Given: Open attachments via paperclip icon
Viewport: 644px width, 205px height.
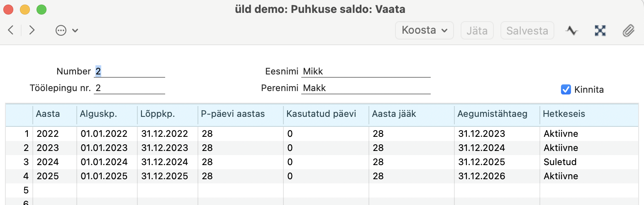Looking at the screenshot, I should click(629, 30).
